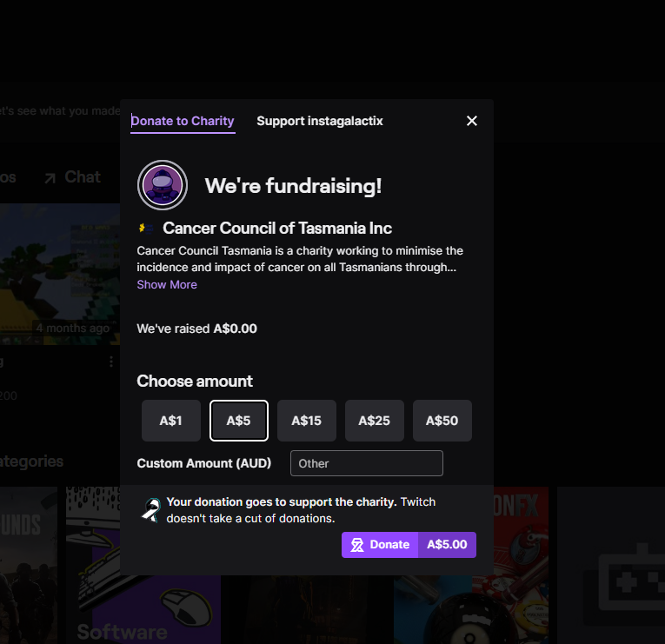Select the A$1 donation amount
The width and height of the screenshot is (665, 644).
(171, 421)
